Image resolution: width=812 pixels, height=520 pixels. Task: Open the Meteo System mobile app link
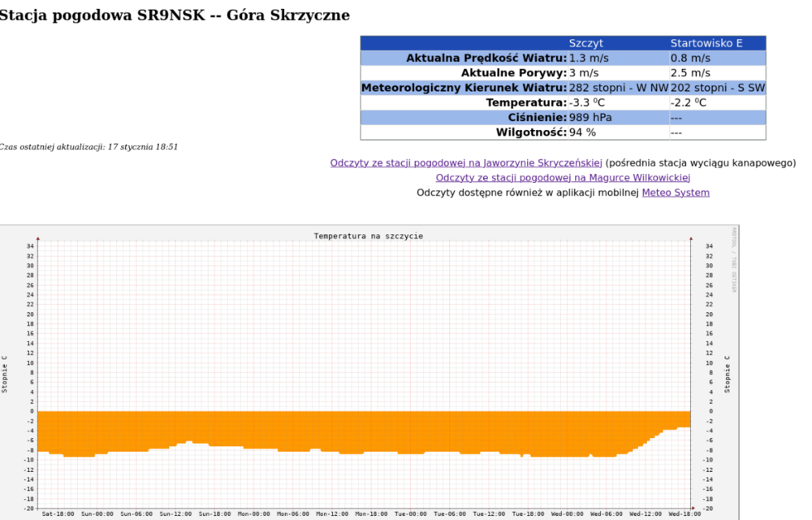tap(676, 193)
